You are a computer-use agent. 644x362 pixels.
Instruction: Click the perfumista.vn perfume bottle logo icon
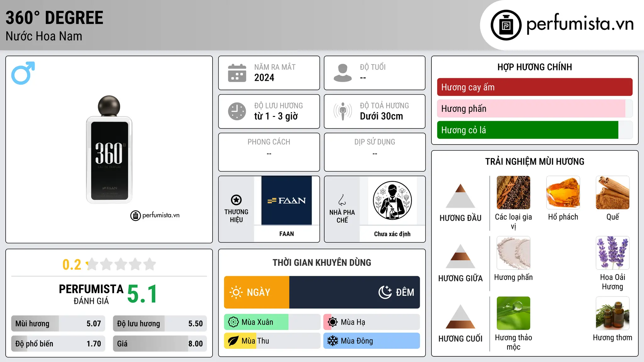(506, 25)
